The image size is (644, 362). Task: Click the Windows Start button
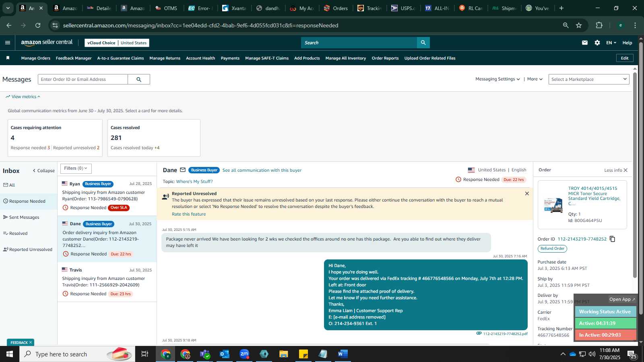(10, 354)
